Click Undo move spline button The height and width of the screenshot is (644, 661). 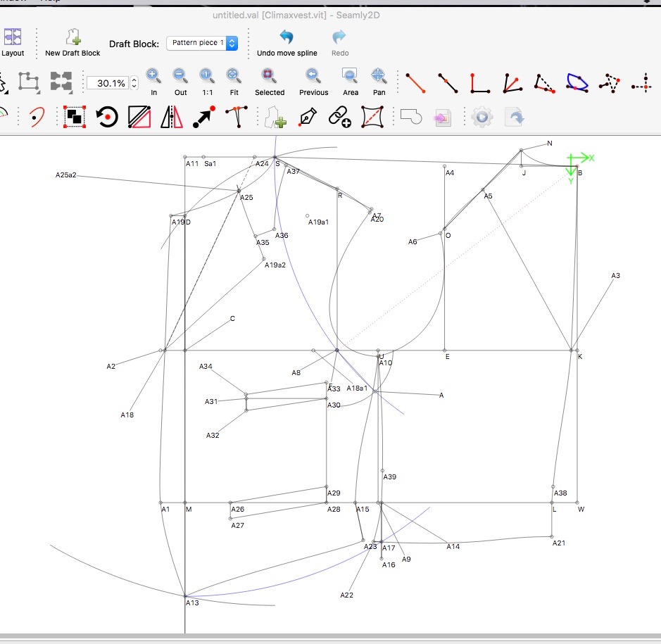tap(287, 38)
